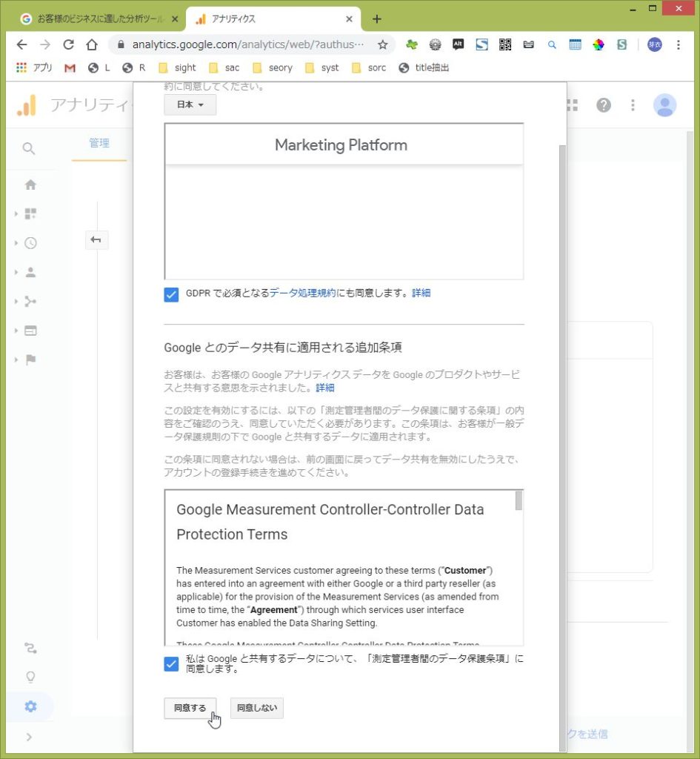Open the Conversions flag icon
Viewport: 700px width, 759px height.
[30, 359]
